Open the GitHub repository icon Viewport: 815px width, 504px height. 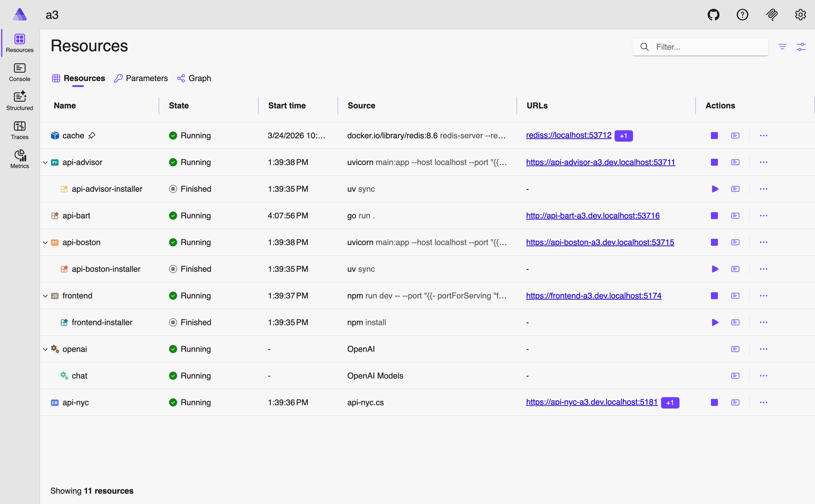pyautogui.click(x=713, y=15)
